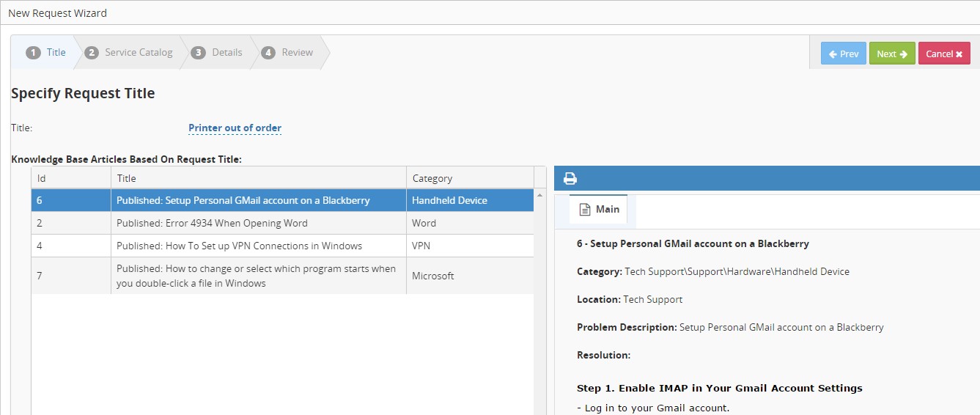Viewport: 980px width, 415px height.
Task: Select the Blackberry GMail setup article
Action: tap(243, 200)
